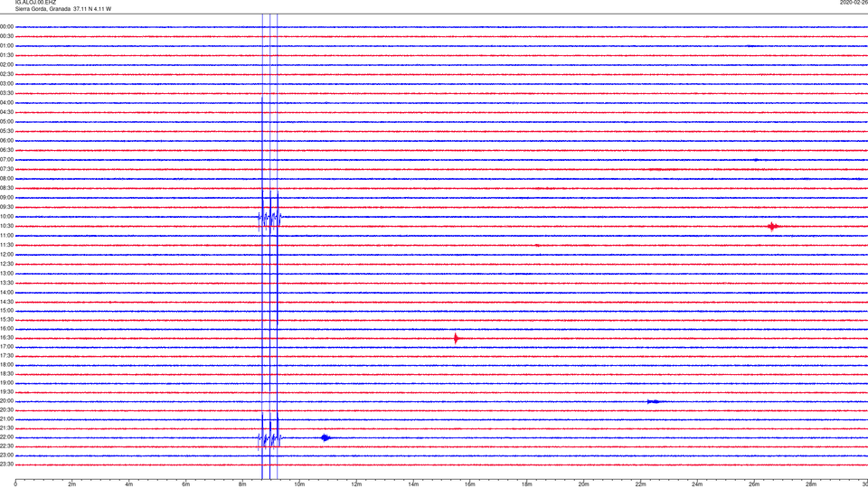The image size is (868, 488).
Task: Select the 05:30 trace time label
Action: click(6, 131)
